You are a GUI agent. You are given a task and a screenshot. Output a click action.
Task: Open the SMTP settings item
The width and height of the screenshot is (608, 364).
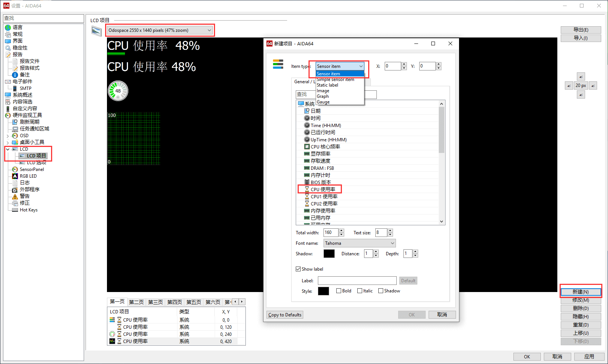26,88
